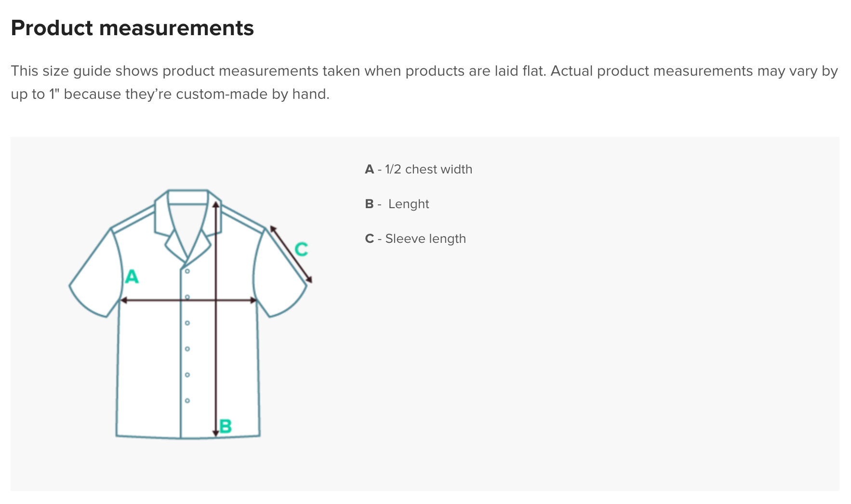Click the "Product measurements" heading
The image size is (851, 504).
(x=132, y=28)
